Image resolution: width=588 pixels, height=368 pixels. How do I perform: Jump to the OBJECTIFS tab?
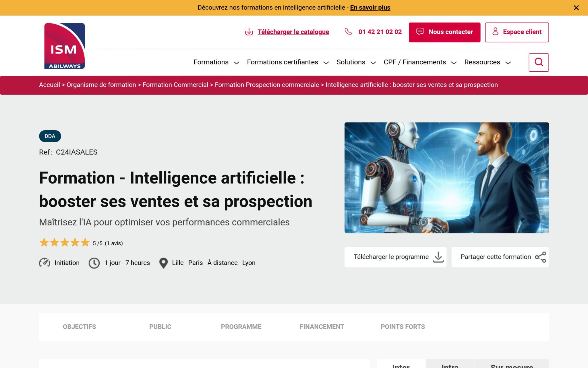point(79,327)
